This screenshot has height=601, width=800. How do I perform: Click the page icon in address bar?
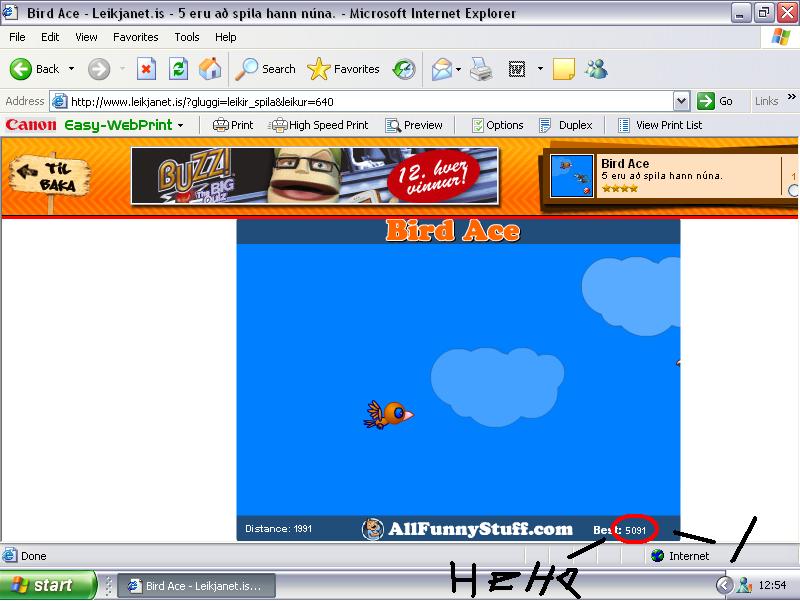pyautogui.click(x=60, y=102)
